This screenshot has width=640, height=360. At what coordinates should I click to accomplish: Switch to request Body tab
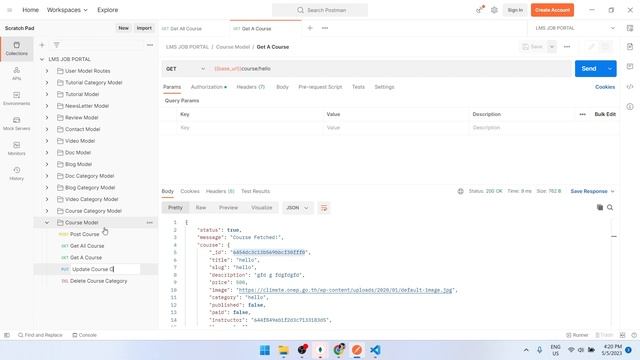click(282, 87)
